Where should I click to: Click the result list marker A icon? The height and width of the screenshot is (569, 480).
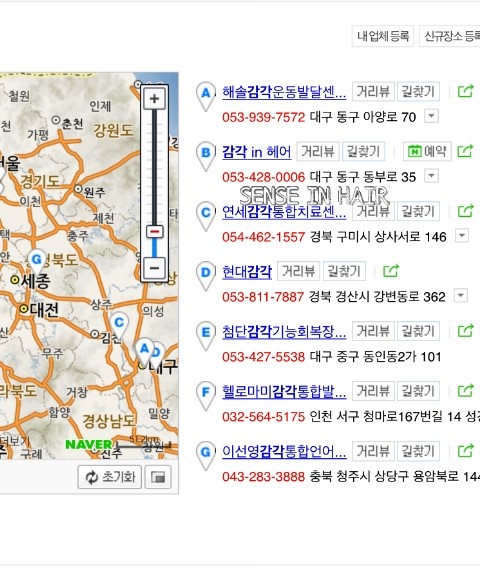point(206,96)
